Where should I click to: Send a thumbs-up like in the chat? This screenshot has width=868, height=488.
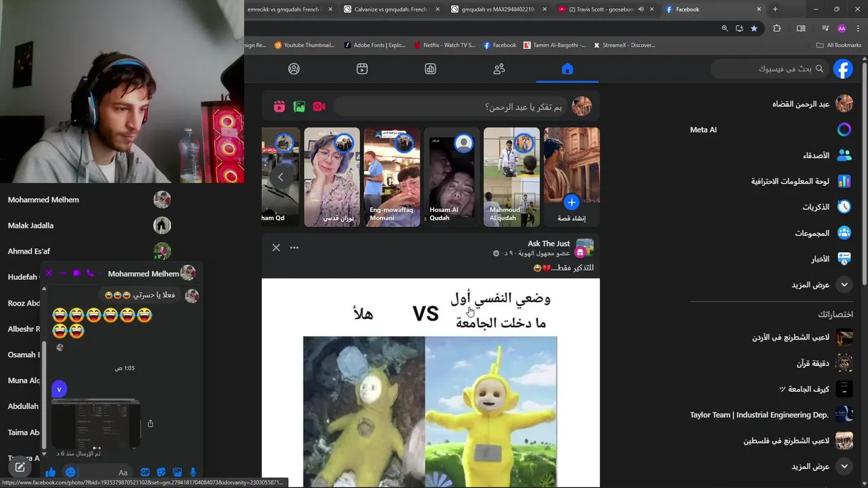coord(50,472)
